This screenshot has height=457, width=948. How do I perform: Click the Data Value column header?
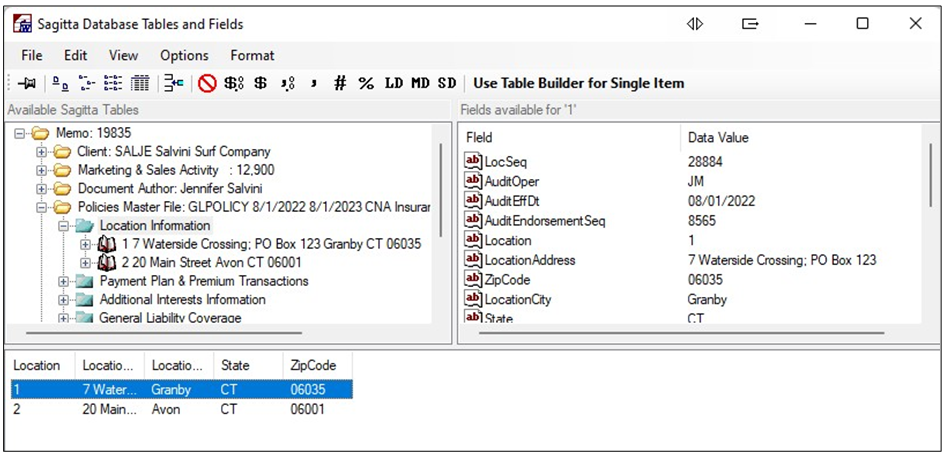pos(801,138)
